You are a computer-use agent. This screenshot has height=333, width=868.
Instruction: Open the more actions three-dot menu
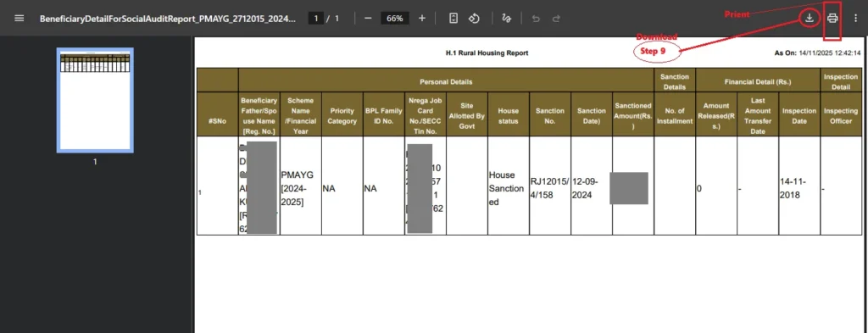pos(855,19)
